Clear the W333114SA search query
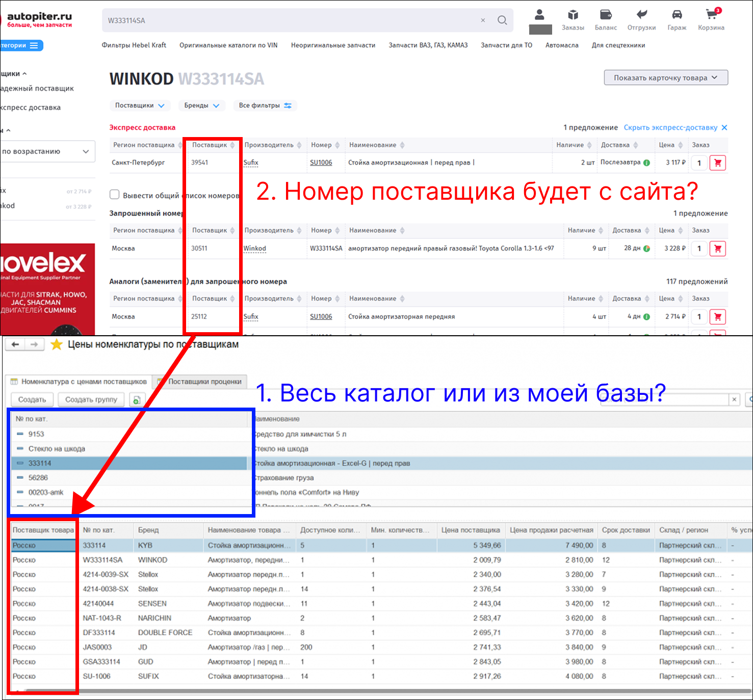Image resolution: width=753 pixels, height=700 pixels. pyautogui.click(x=483, y=20)
